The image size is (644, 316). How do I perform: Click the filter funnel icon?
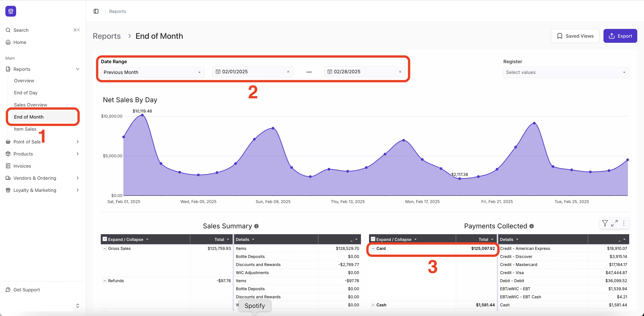pyautogui.click(x=605, y=223)
